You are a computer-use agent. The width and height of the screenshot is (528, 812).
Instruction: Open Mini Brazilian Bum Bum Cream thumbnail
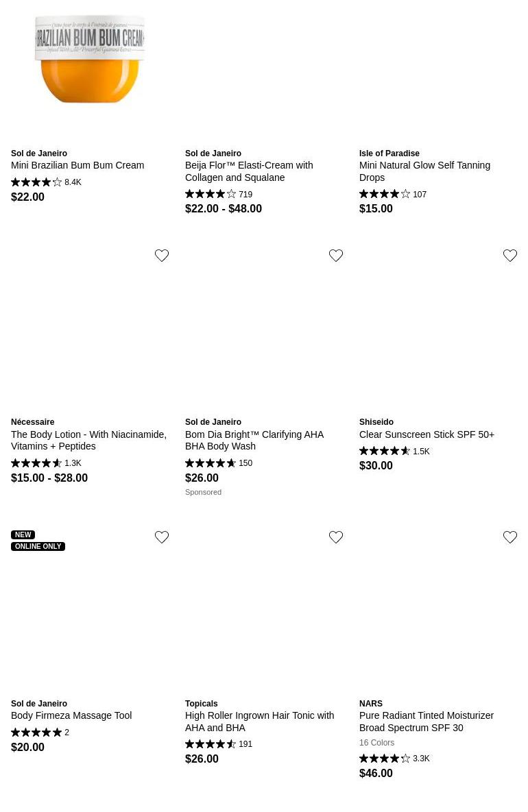(x=90, y=60)
